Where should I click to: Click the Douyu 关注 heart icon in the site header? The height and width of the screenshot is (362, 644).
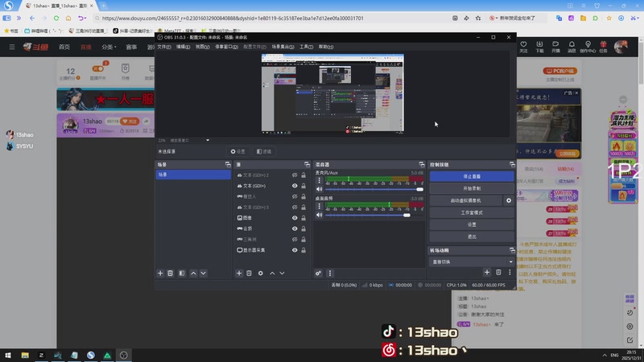523,44
